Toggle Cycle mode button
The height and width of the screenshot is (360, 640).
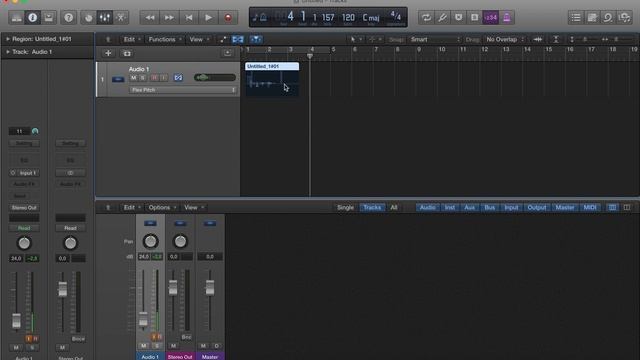coord(426,18)
